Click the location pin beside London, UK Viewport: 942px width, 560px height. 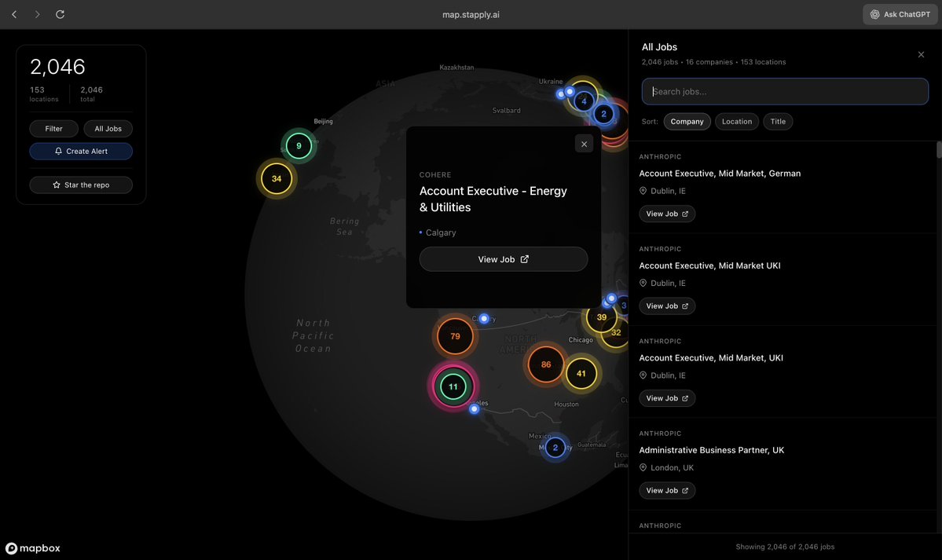click(642, 467)
